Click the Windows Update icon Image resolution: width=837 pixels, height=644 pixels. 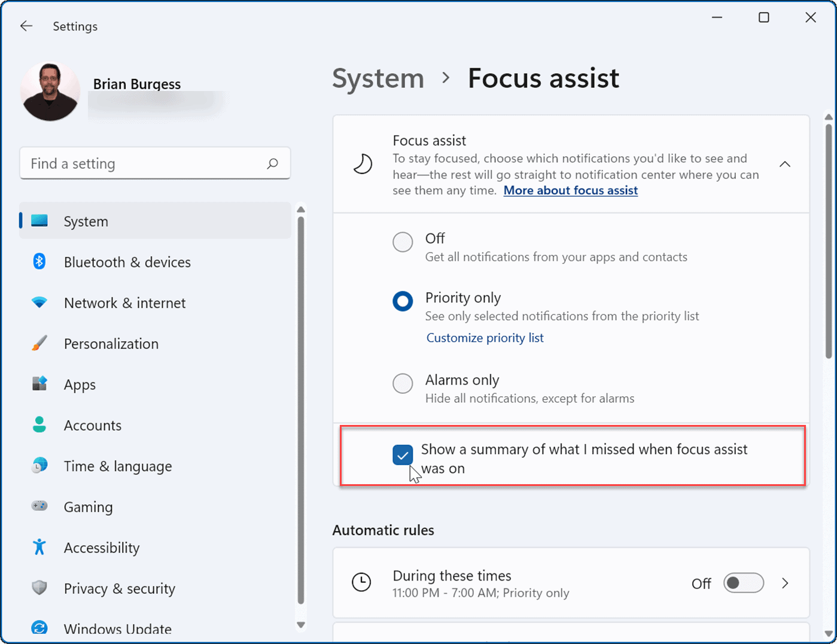(x=39, y=628)
